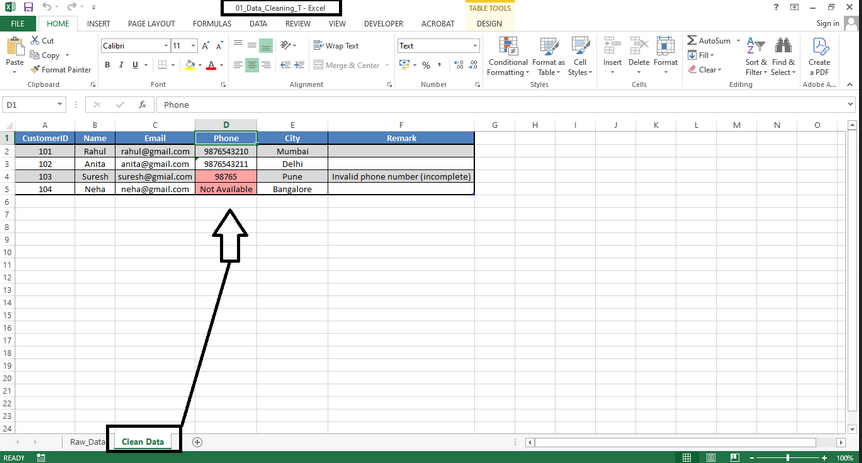Click the Conditional Formatting icon
862x463 pixels.
tap(508, 48)
